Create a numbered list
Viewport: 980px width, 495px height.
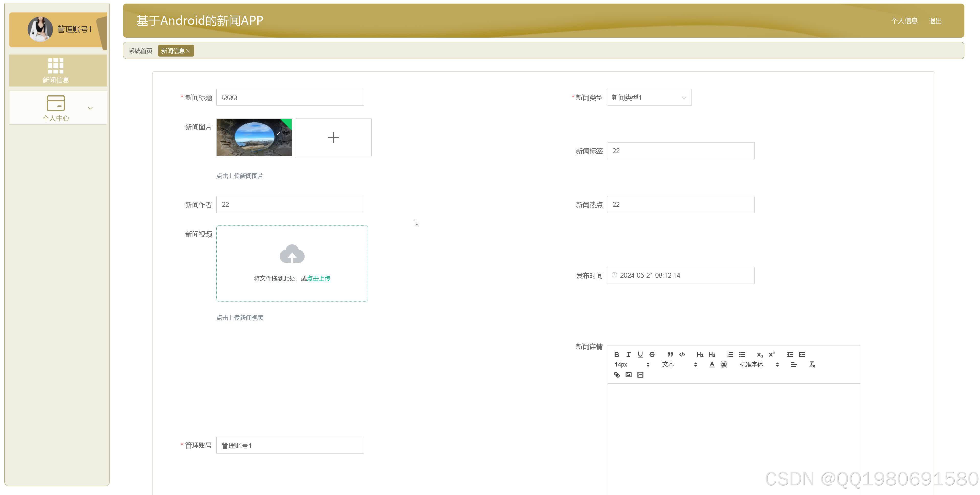730,354
